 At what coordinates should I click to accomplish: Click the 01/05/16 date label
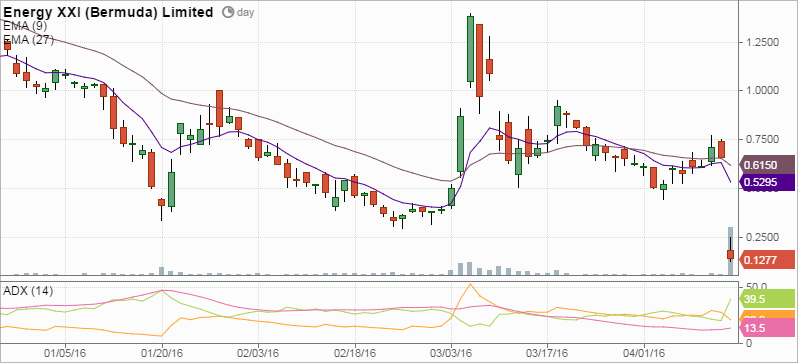click(x=65, y=353)
